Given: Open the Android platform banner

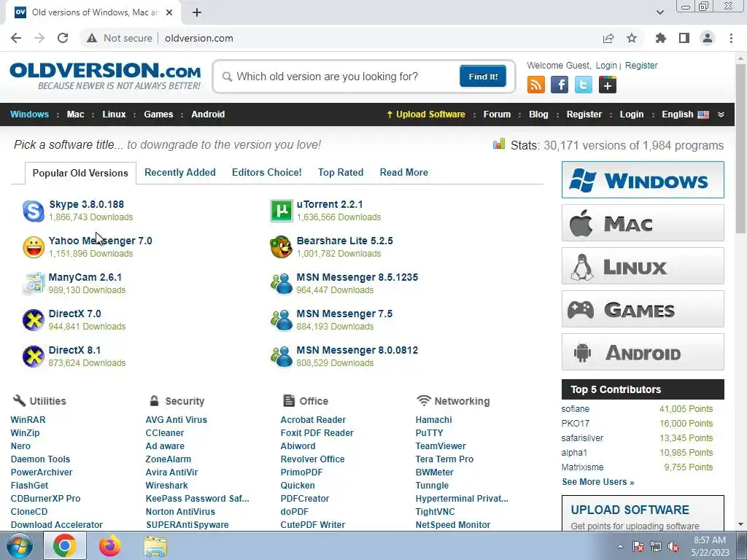Looking at the screenshot, I should (643, 352).
